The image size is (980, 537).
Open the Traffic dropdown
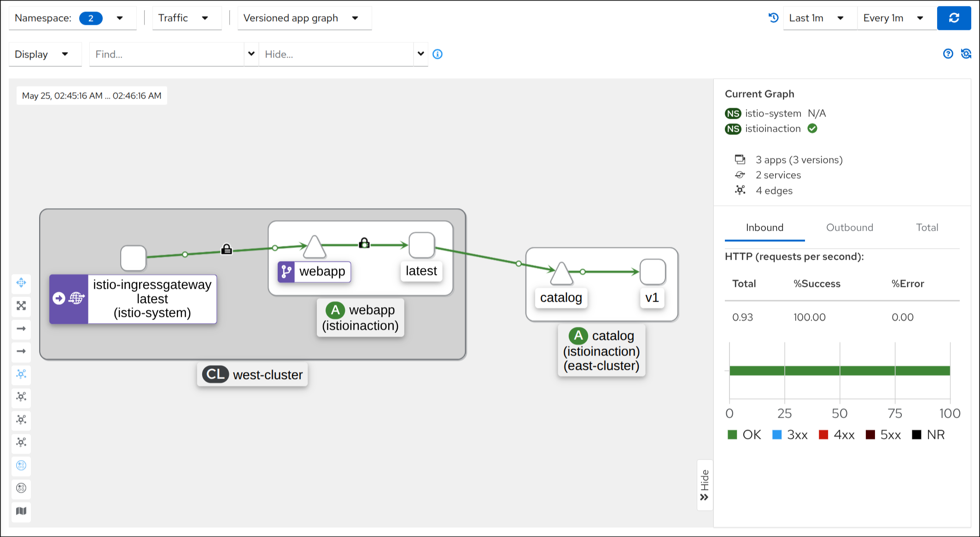(187, 18)
